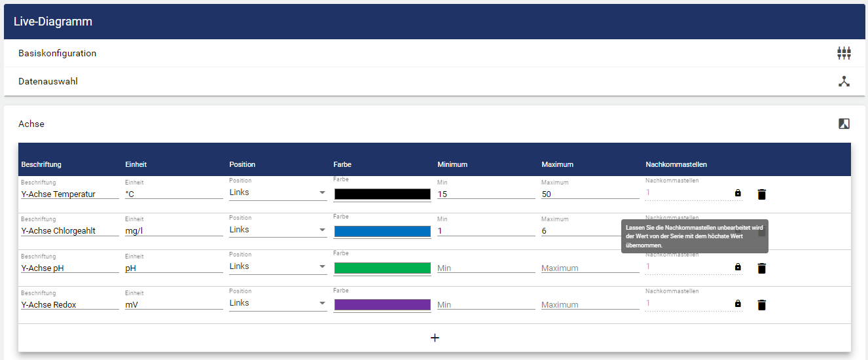Click the Datenauswahl network icon
This screenshot has height=360, width=868.
pos(844,81)
